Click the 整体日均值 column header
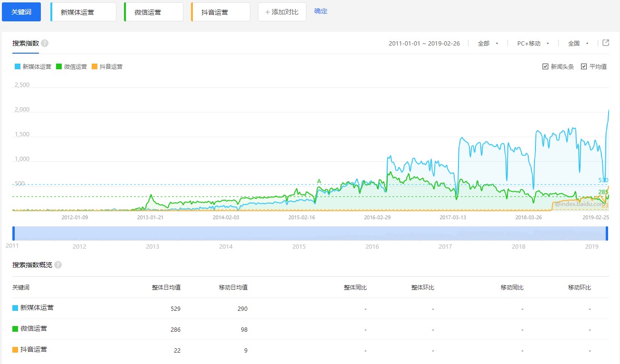620x364 pixels. pyautogui.click(x=166, y=288)
